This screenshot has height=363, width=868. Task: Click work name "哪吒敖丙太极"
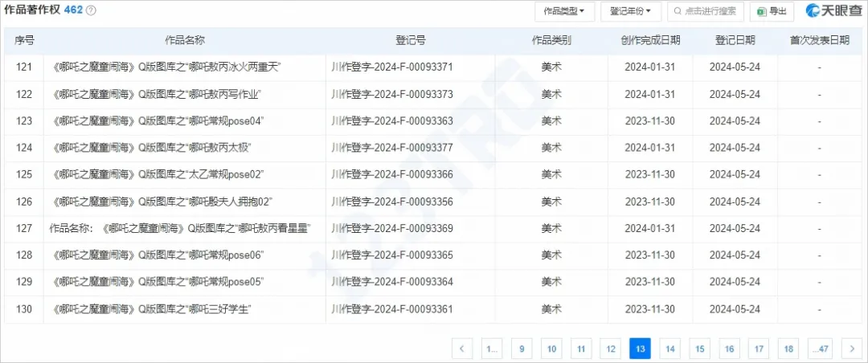pyautogui.click(x=153, y=148)
